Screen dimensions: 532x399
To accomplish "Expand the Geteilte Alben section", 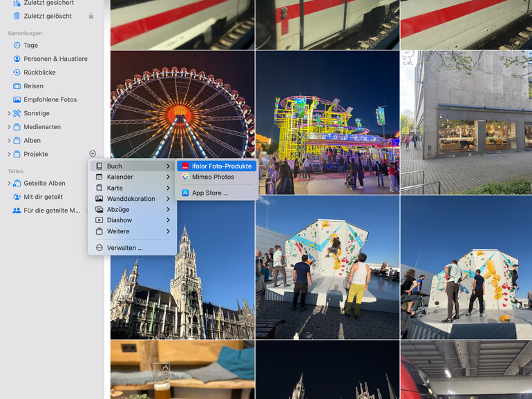I will pyautogui.click(x=9, y=184).
